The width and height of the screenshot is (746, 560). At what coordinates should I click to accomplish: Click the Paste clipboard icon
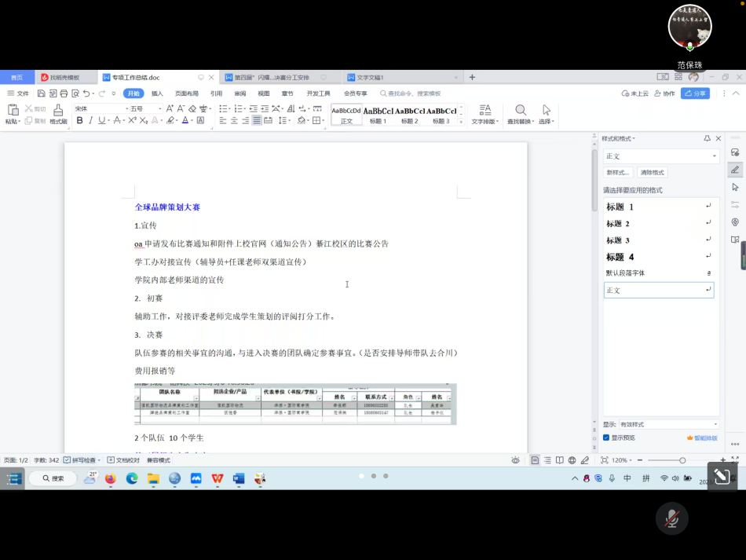(x=12, y=111)
